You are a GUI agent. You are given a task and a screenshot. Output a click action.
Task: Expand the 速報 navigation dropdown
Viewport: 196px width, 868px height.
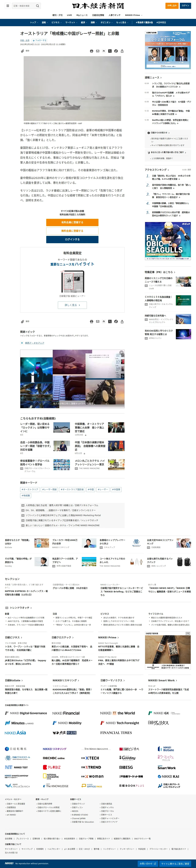pos(45,23)
